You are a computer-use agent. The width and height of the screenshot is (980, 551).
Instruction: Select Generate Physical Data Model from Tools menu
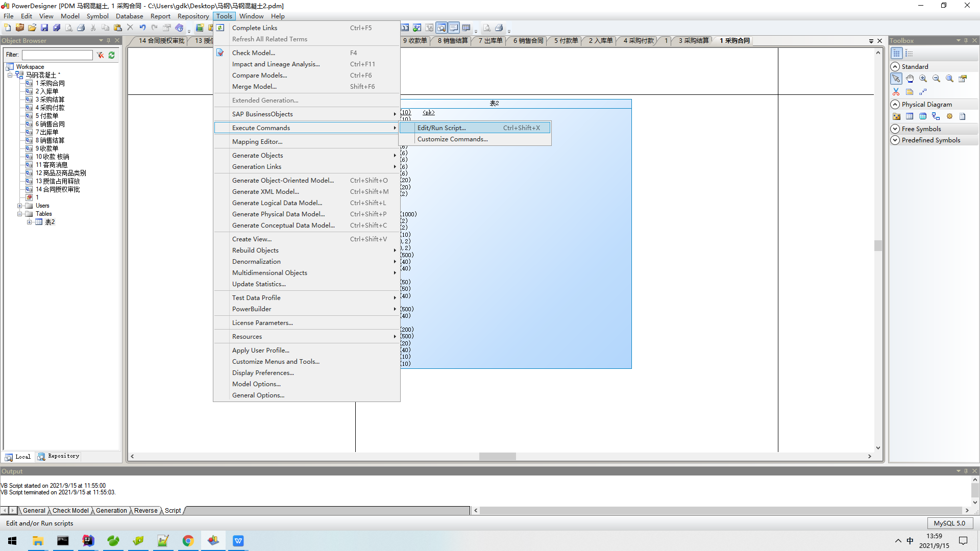(x=279, y=214)
